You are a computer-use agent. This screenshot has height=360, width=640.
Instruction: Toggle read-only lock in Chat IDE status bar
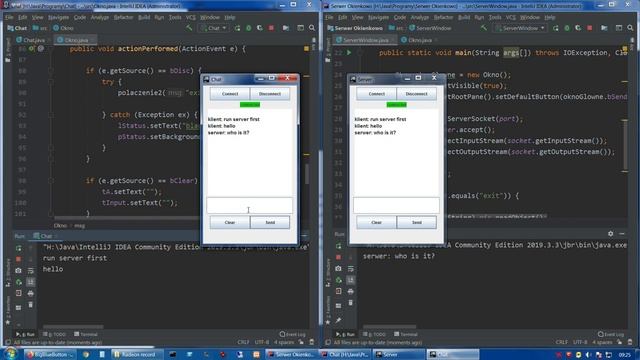point(301,342)
